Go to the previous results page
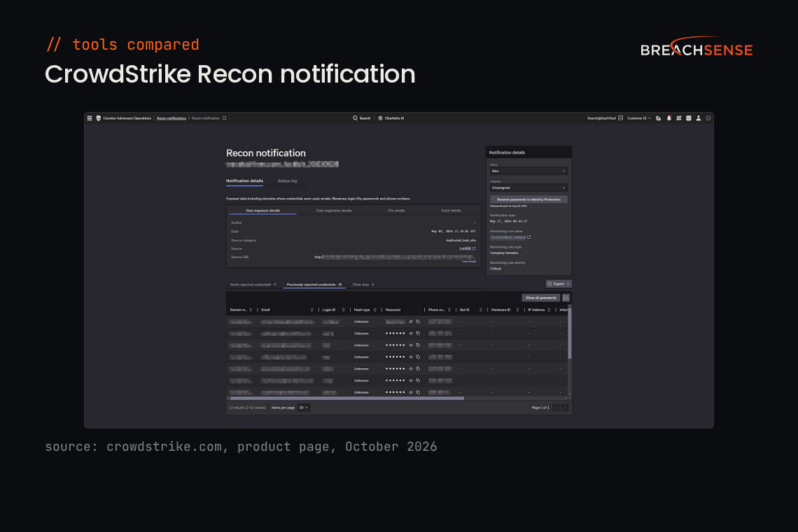The image size is (798, 532). pos(556,408)
